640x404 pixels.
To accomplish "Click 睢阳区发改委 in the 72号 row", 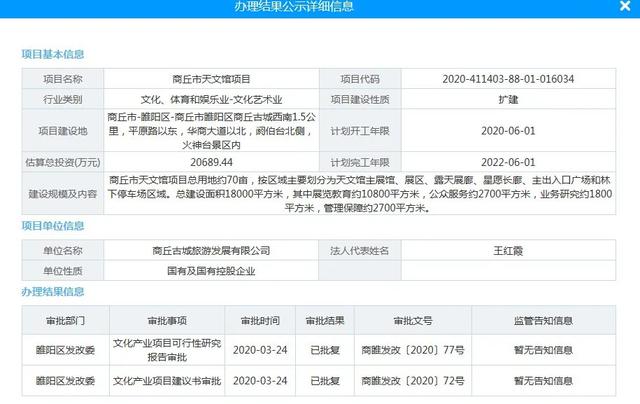I will [65, 381].
